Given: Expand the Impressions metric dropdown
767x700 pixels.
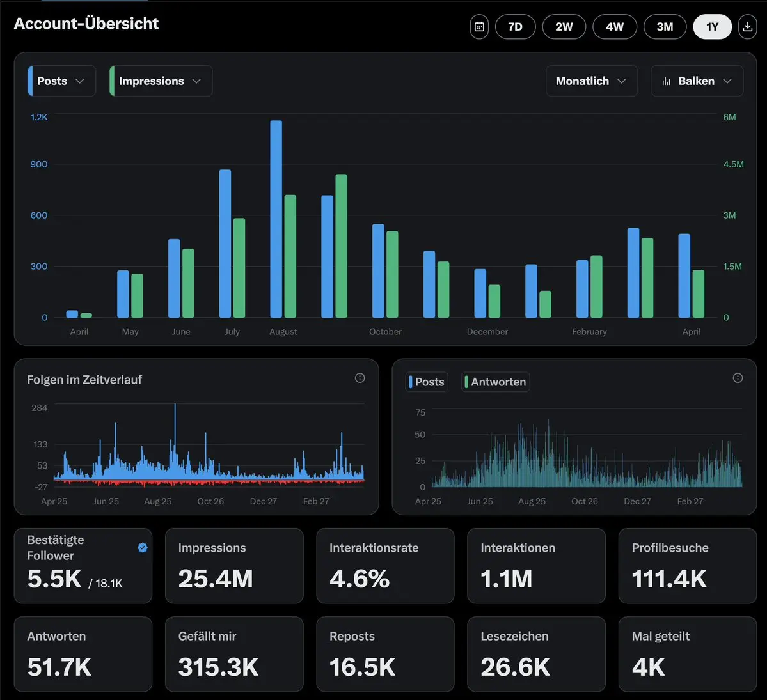Looking at the screenshot, I should click(x=161, y=81).
